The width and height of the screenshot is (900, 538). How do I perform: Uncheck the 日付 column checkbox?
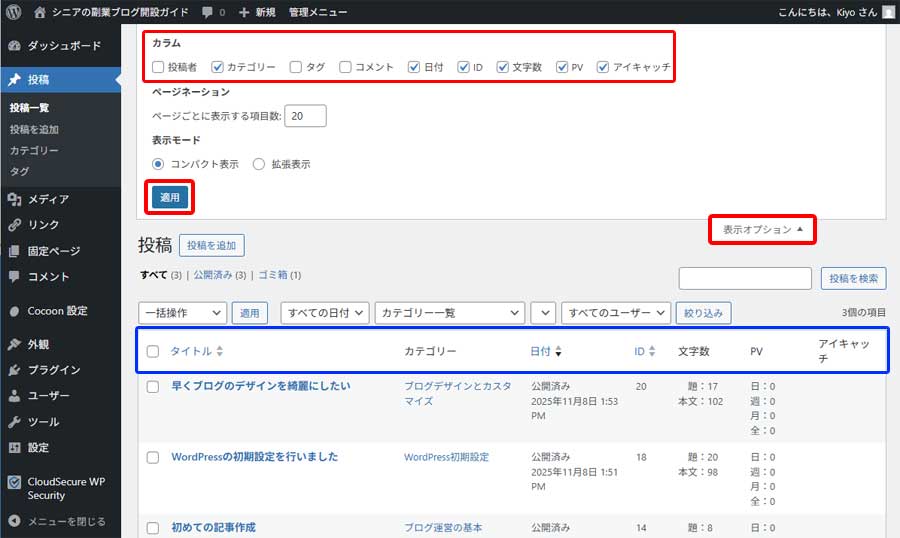[x=414, y=67]
